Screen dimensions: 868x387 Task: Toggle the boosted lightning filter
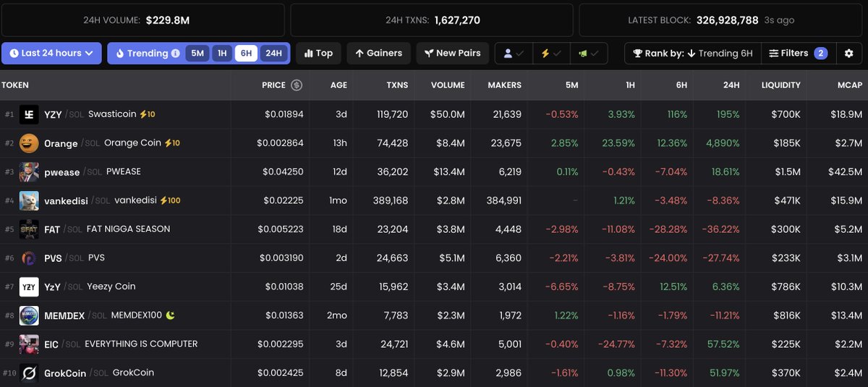point(551,54)
